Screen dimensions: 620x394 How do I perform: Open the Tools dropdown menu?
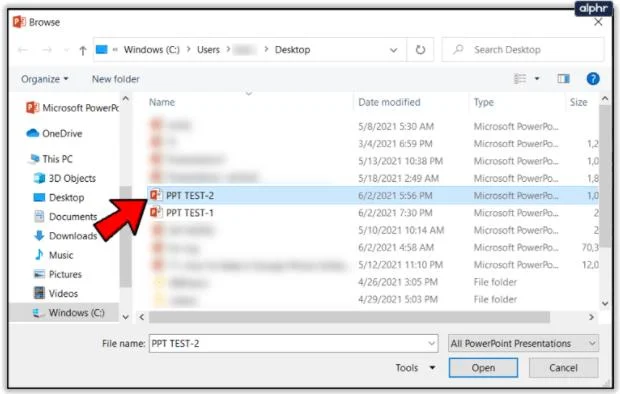click(x=415, y=368)
